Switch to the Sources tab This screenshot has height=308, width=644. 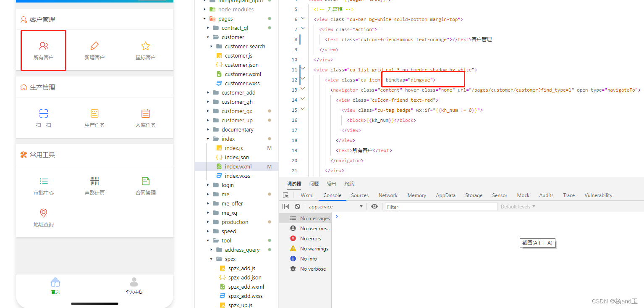[x=360, y=195]
